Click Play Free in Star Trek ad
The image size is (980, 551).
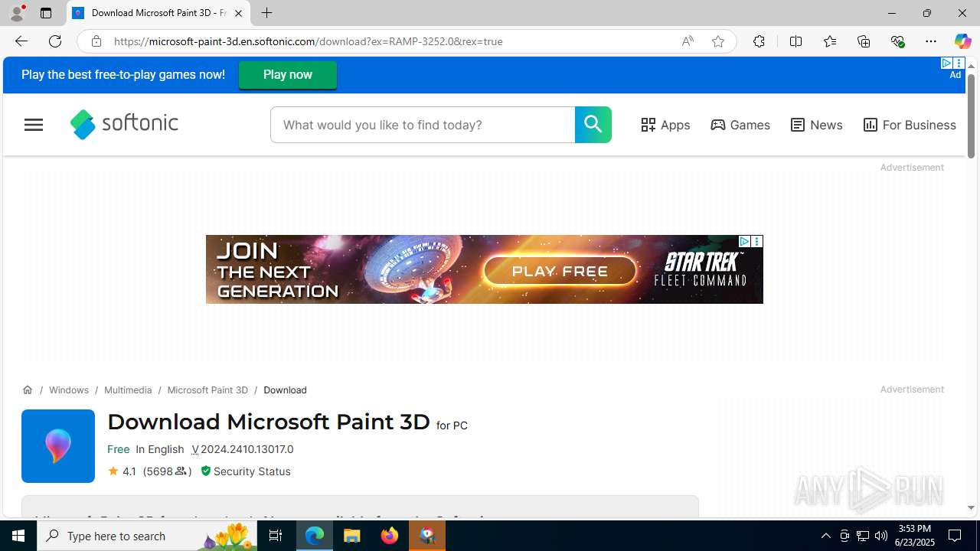[x=560, y=271]
